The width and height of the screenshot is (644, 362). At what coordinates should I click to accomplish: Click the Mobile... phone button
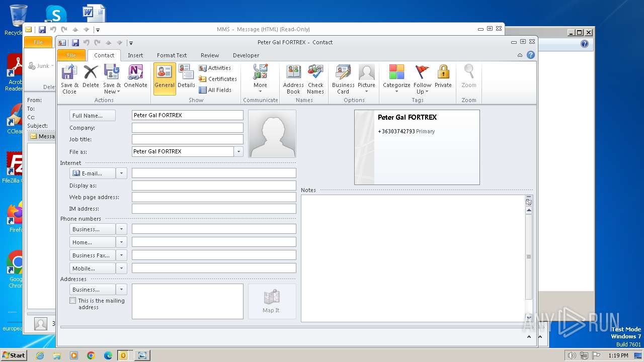pyautogui.click(x=93, y=268)
